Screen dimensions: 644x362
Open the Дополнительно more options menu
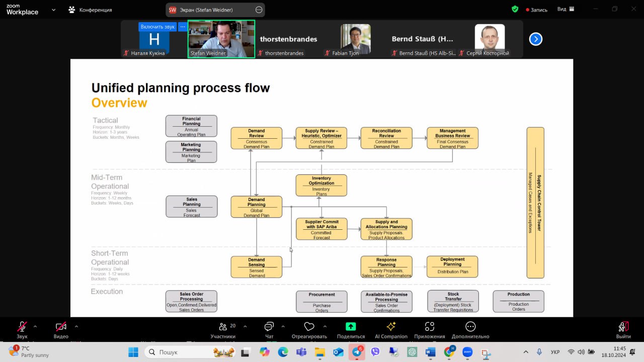point(470,330)
